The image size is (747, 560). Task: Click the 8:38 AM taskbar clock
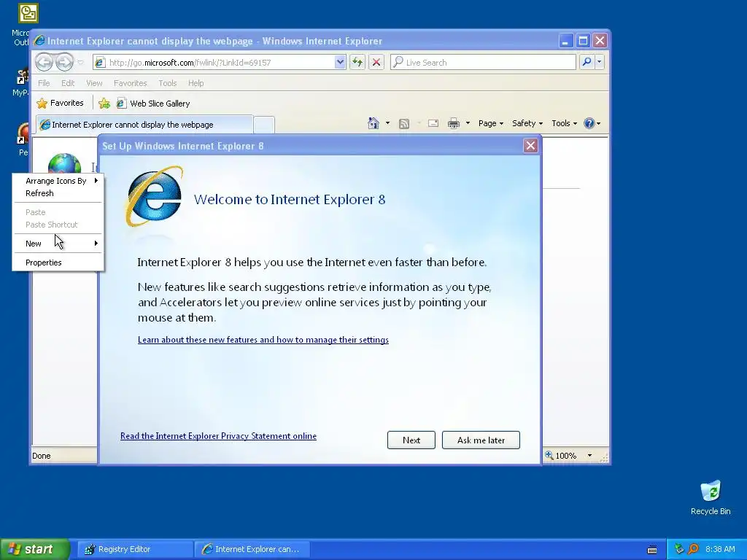coord(720,549)
